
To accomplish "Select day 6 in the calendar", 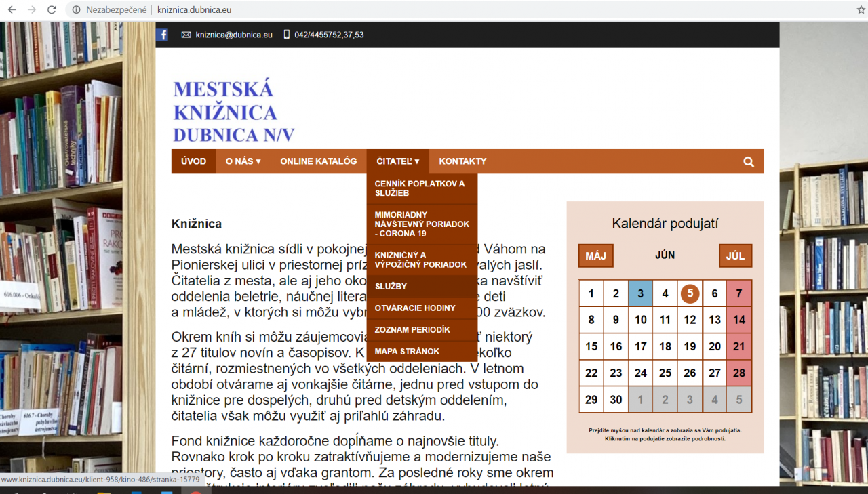I will point(715,293).
